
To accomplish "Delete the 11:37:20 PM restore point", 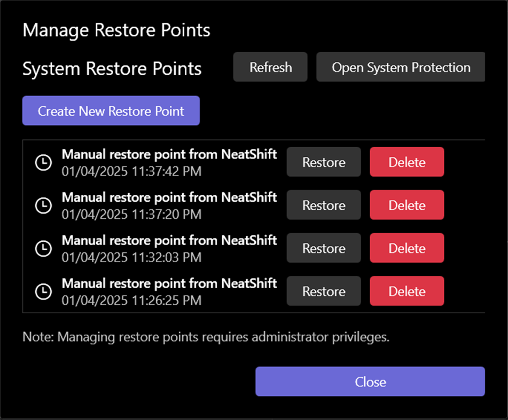I will click(407, 205).
